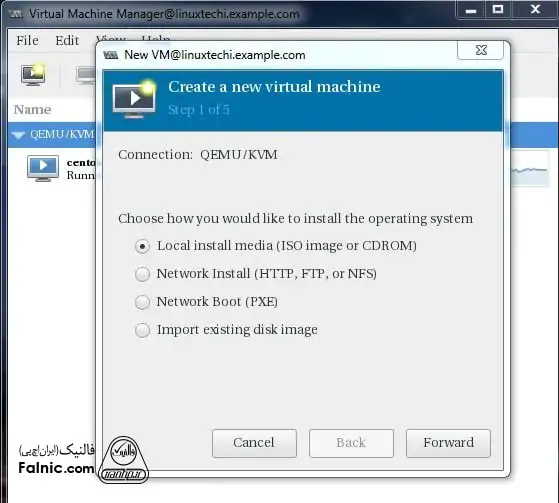Click the Step 1 of 5 text
The width and height of the screenshot is (559, 503).
click(199, 109)
